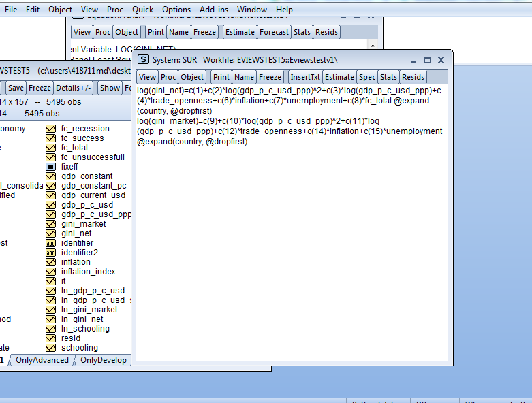Click Print in the System SUR toolbar
The width and height of the screenshot is (532, 403).
point(221,77)
